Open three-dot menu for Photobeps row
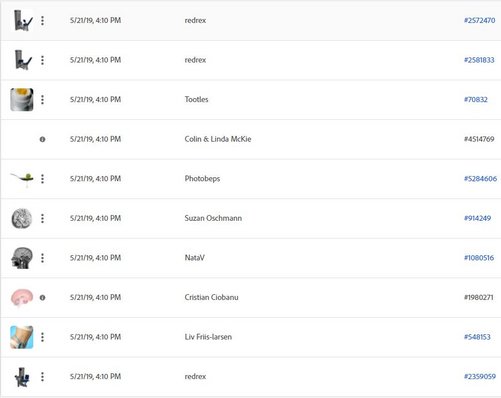 pos(42,179)
